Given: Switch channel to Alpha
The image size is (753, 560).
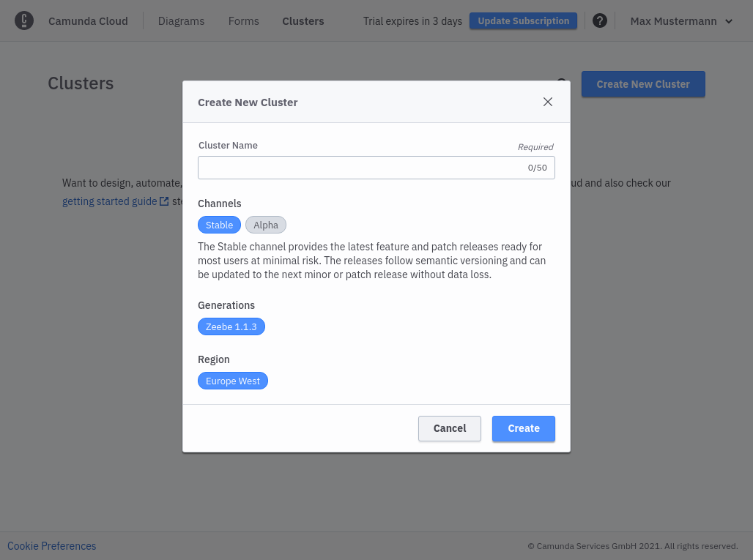Looking at the screenshot, I should coord(265,224).
